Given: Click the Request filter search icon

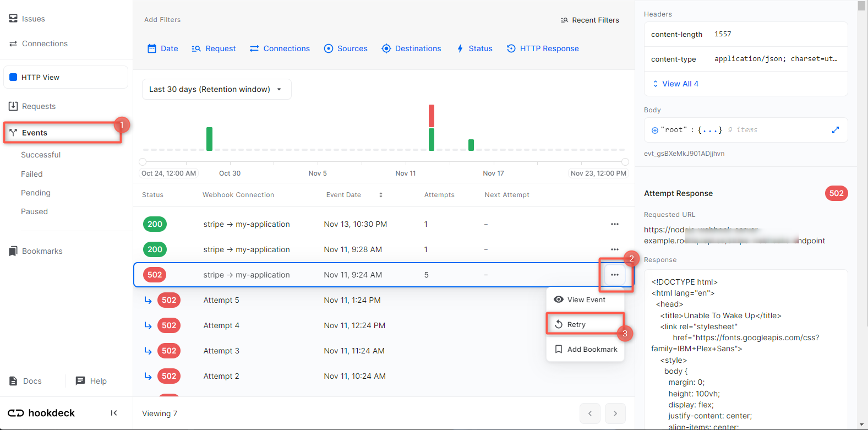Looking at the screenshot, I should click(x=196, y=48).
